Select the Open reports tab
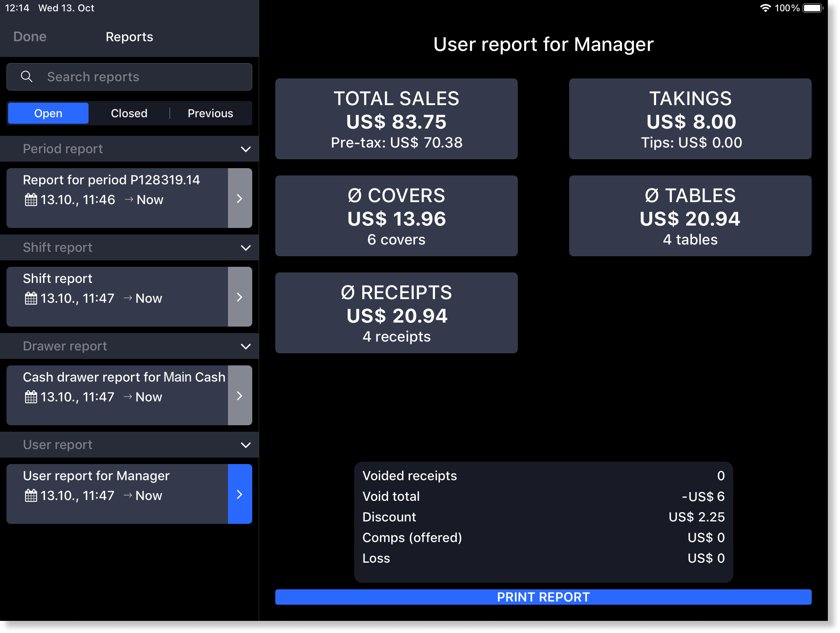 tap(48, 113)
